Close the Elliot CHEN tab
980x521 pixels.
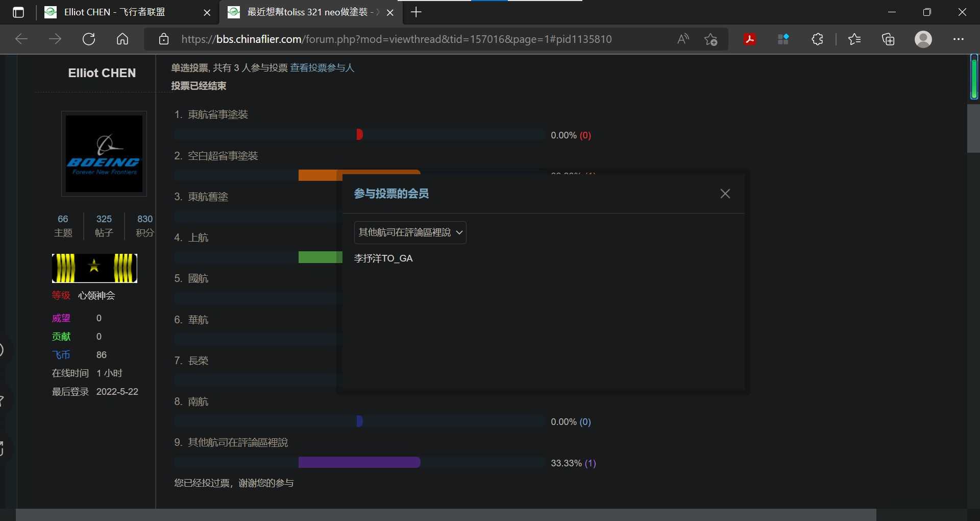pyautogui.click(x=207, y=12)
